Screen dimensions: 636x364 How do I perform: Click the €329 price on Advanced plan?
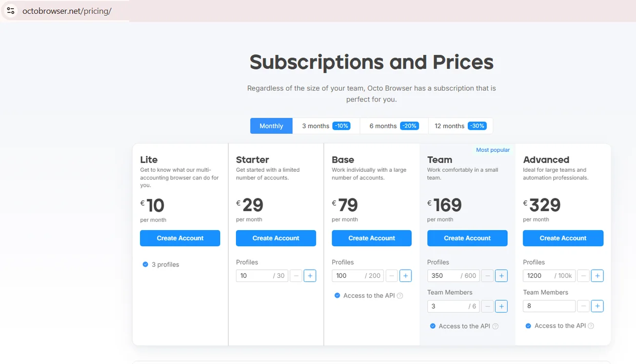pos(542,205)
